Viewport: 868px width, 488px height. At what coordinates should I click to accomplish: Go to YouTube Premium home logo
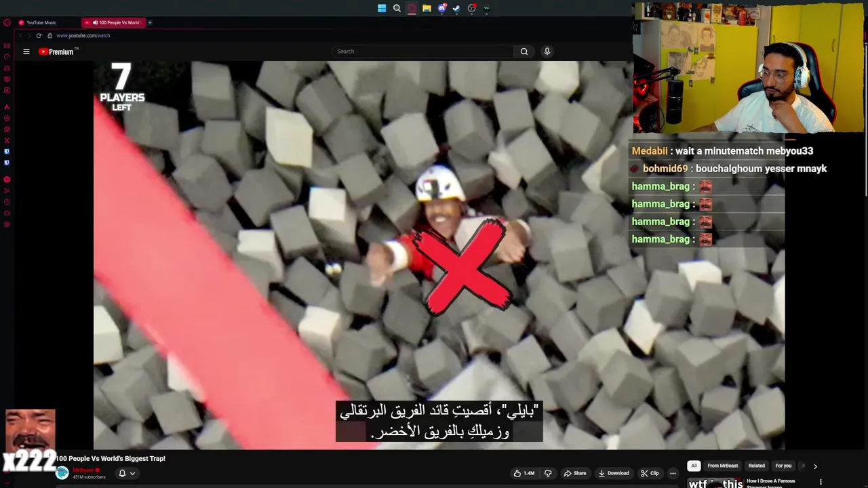(58, 52)
